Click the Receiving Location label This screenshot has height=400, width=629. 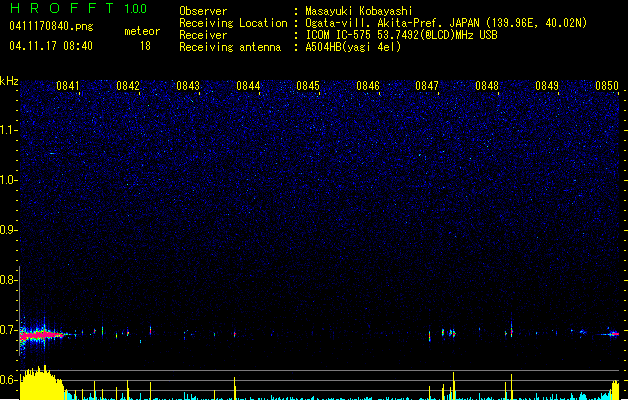tap(233, 23)
